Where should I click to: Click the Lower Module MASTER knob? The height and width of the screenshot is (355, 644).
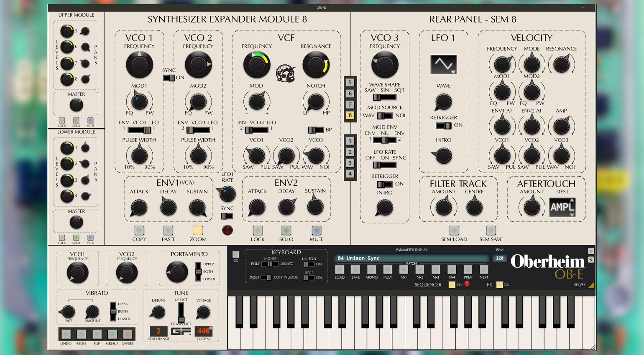[76, 222]
